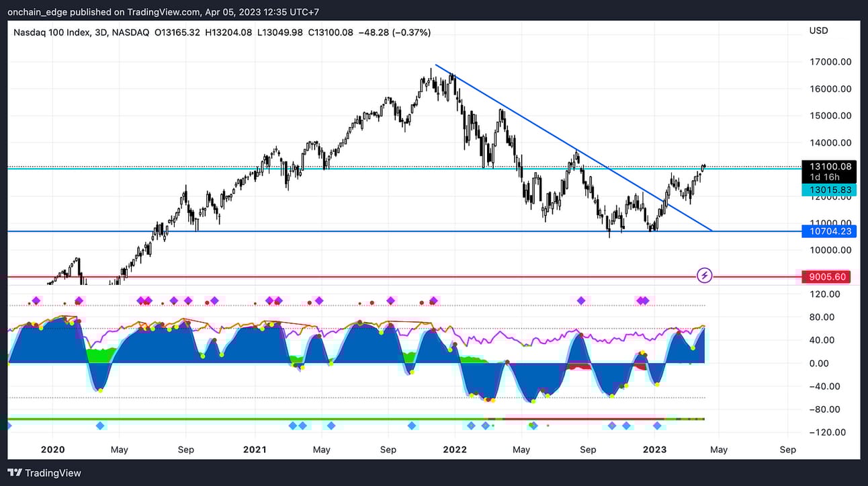Image resolution: width=868 pixels, height=486 pixels.
Task: Select the current price label 13100.08
Action: click(x=831, y=167)
